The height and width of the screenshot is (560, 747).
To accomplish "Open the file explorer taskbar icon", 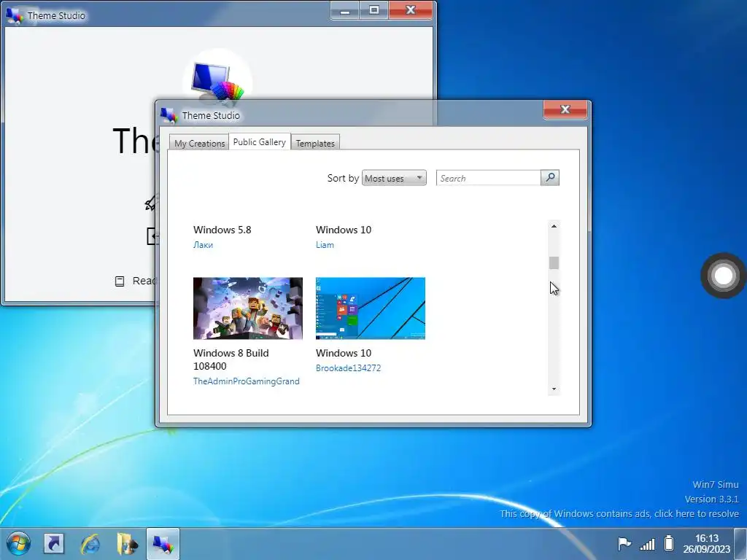I will click(x=127, y=543).
